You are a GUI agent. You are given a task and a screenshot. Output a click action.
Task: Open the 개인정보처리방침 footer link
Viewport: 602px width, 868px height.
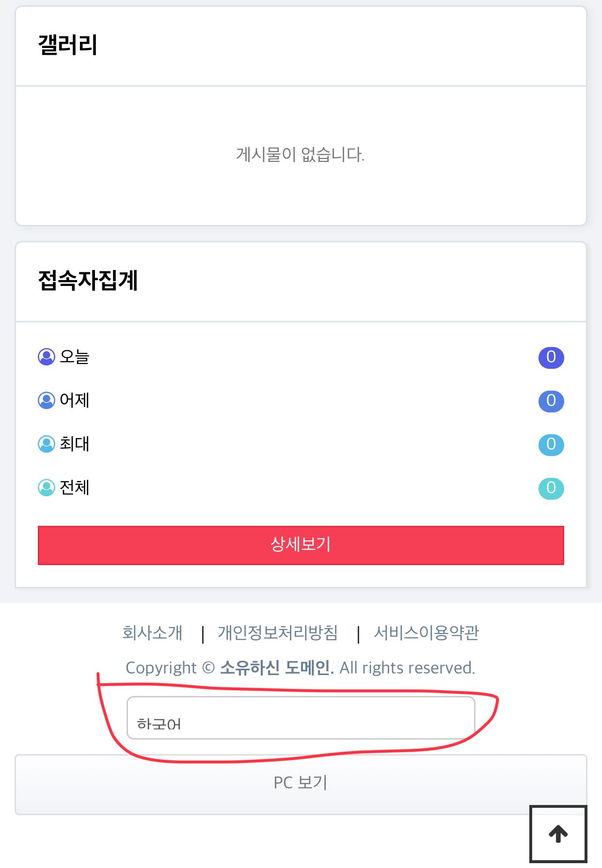point(278,633)
